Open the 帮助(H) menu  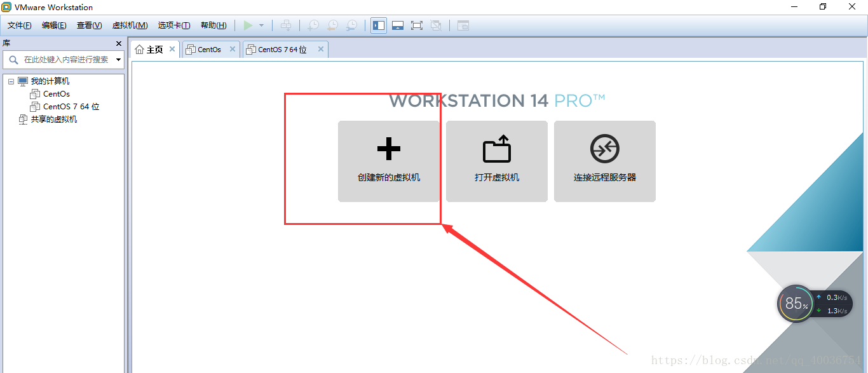tap(214, 25)
